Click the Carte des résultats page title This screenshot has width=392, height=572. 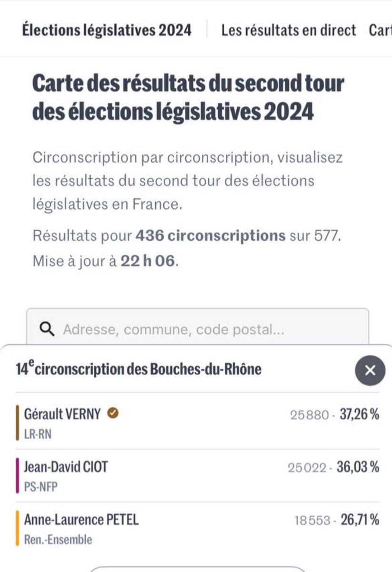pos(188,98)
